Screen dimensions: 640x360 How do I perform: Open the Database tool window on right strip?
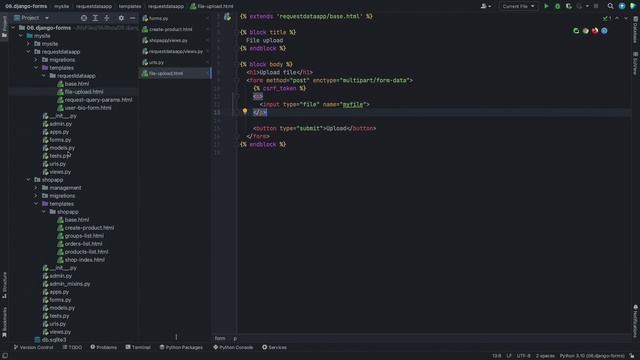tap(636, 30)
